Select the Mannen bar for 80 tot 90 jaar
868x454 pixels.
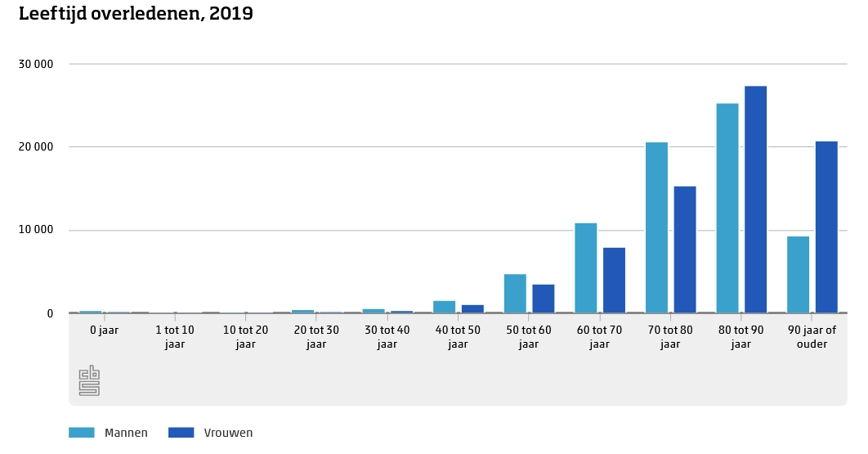pyautogui.click(x=727, y=208)
